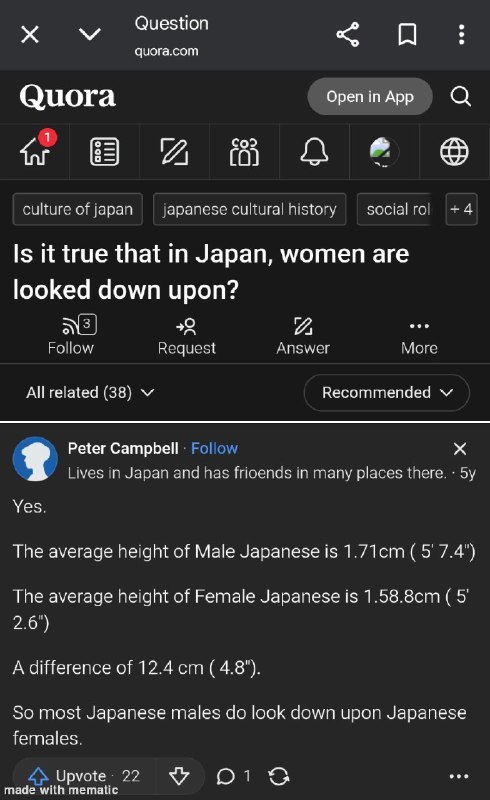Bookmark this page with the bookmark icon

point(407,35)
